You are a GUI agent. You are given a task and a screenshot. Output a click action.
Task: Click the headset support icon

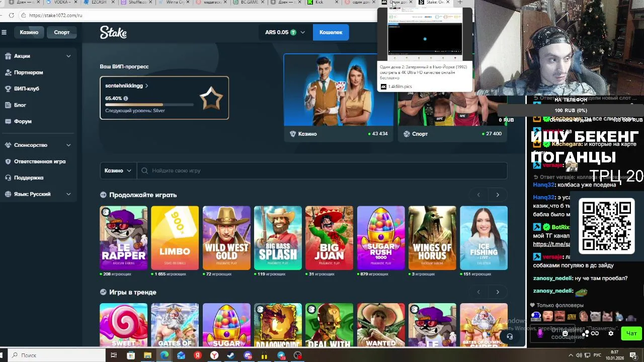[510, 336]
